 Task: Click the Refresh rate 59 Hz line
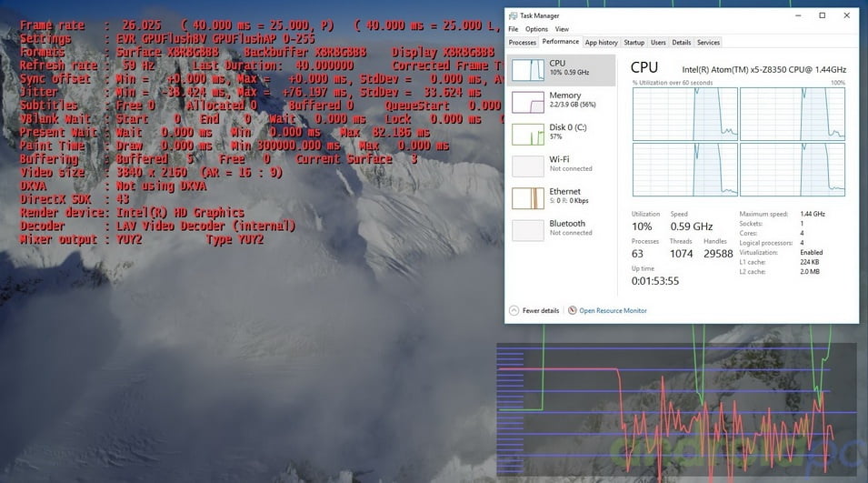[x=260, y=65]
